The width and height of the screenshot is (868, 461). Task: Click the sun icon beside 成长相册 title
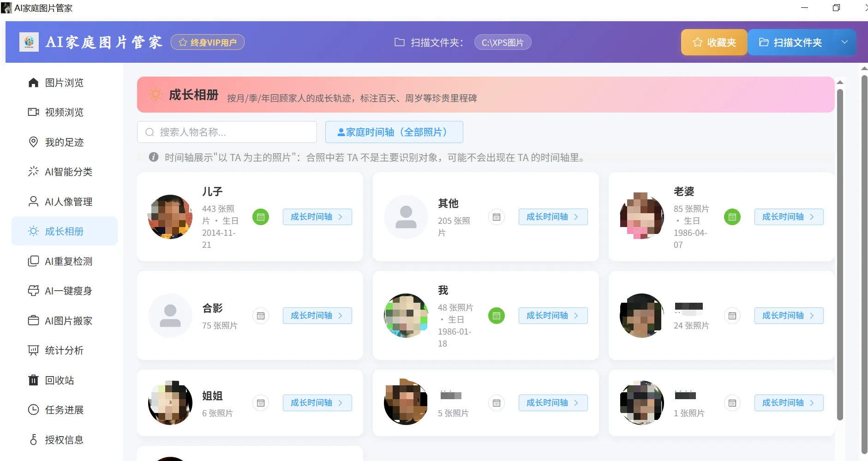click(x=156, y=95)
